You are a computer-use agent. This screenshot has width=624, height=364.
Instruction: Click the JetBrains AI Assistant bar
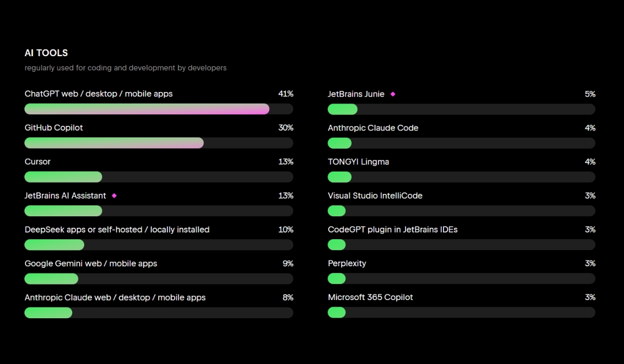pyautogui.click(x=159, y=211)
